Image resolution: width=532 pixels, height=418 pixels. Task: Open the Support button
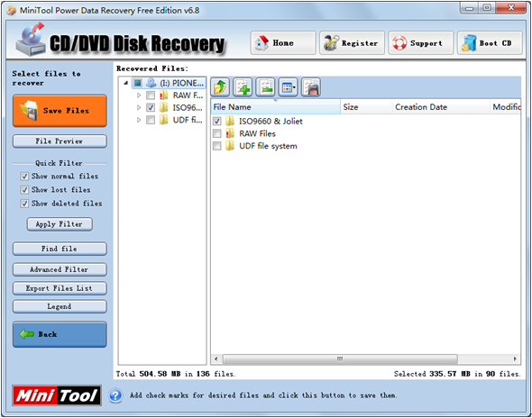pos(421,43)
